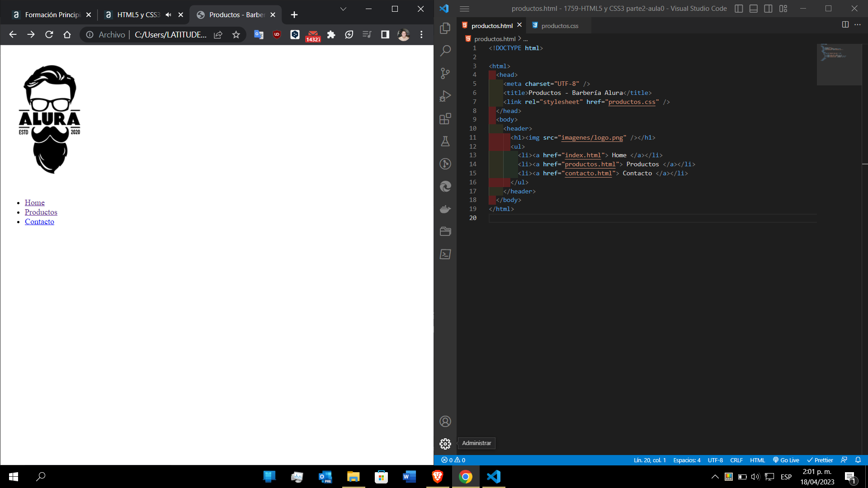
Task: Split the editor to the right
Action: [x=845, y=25]
